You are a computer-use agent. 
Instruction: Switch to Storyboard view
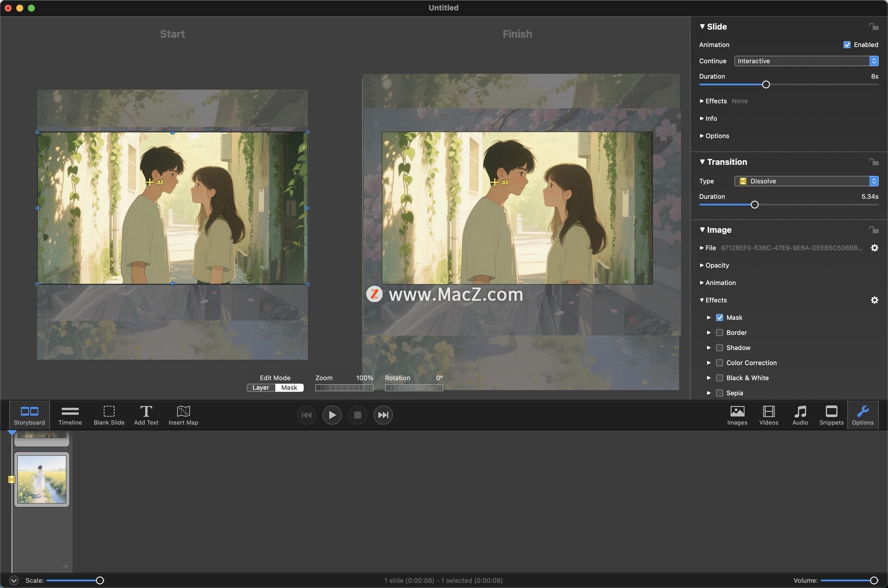tap(29, 415)
